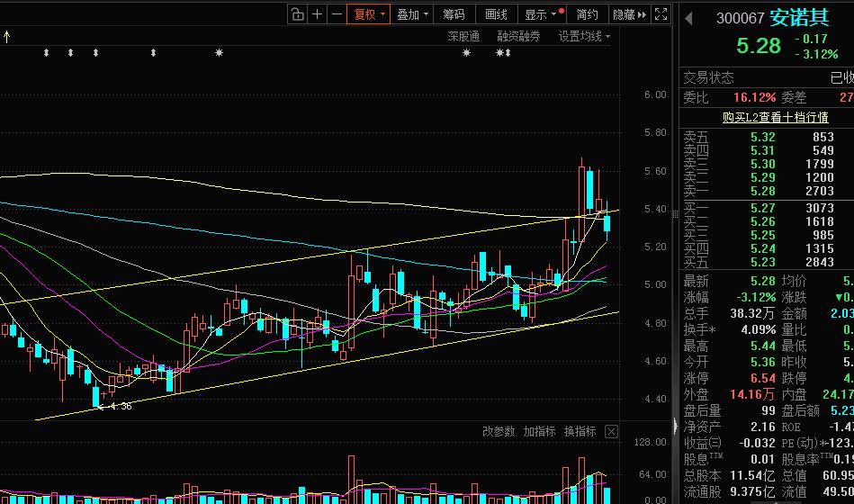Click the large current price 5.28 in header
Image resolution: width=854 pixels, height=504 pixels.
coord(758,46)
